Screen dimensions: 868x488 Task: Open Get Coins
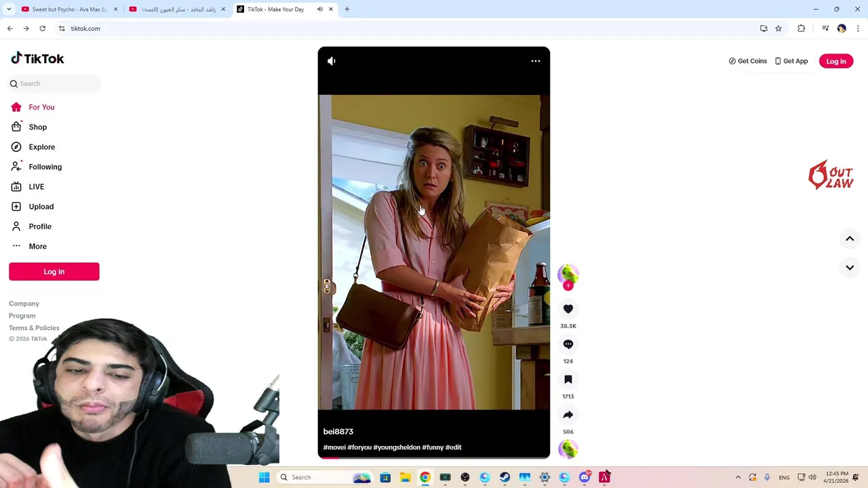pos(748,61)
